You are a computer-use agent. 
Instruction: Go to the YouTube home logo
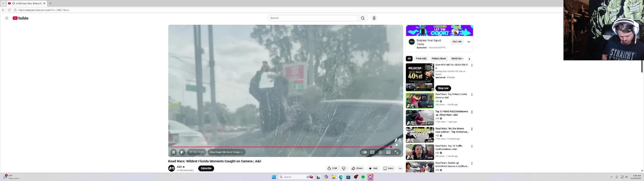21,18
